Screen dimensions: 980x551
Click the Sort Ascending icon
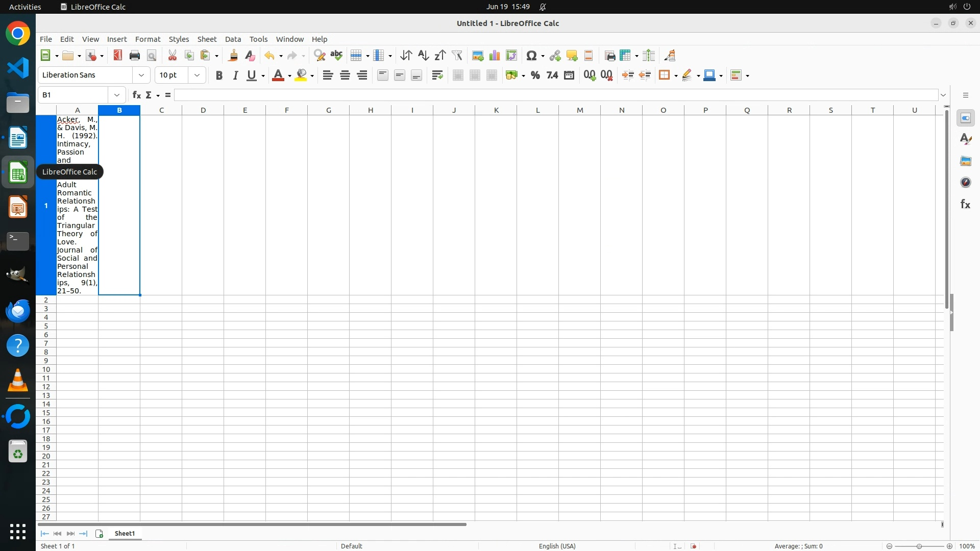pos(423,56)
